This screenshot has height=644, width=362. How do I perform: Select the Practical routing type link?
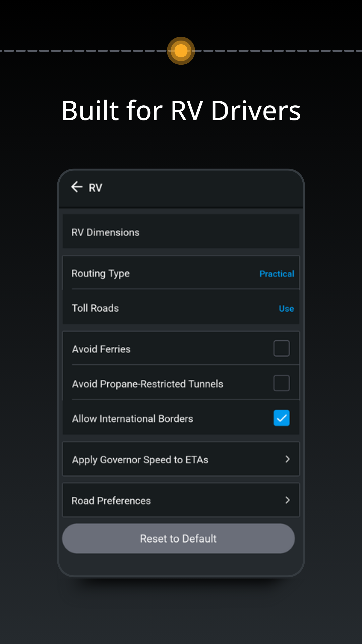[x=277, y=274]
